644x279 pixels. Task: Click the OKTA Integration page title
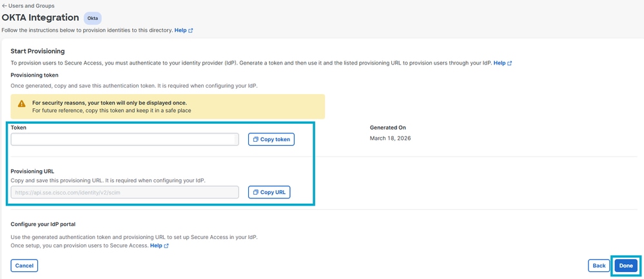40,17
